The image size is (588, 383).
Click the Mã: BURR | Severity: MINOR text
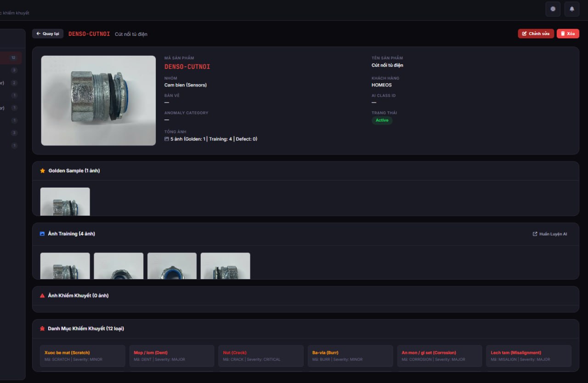[337, 360]
